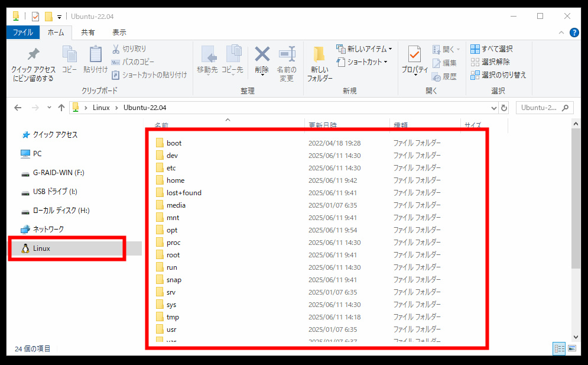The image size is (588, 365).
Task: Click Linux in address breadcrumb
Action: pos(101,108)
